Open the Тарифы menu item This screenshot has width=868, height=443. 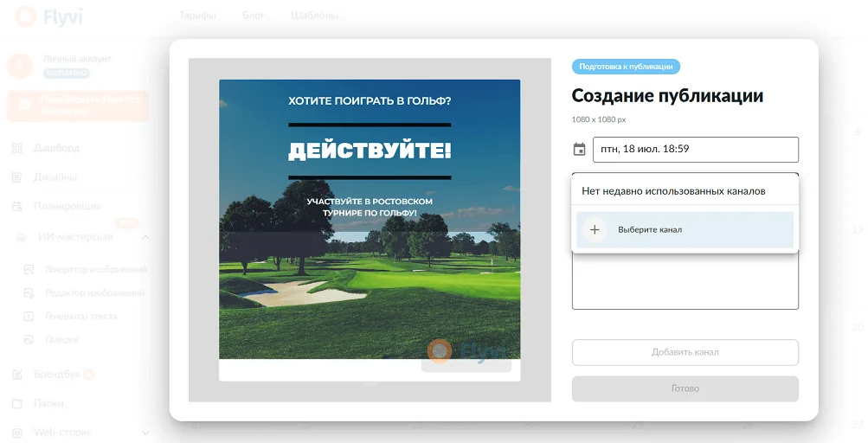coord(197,16)
